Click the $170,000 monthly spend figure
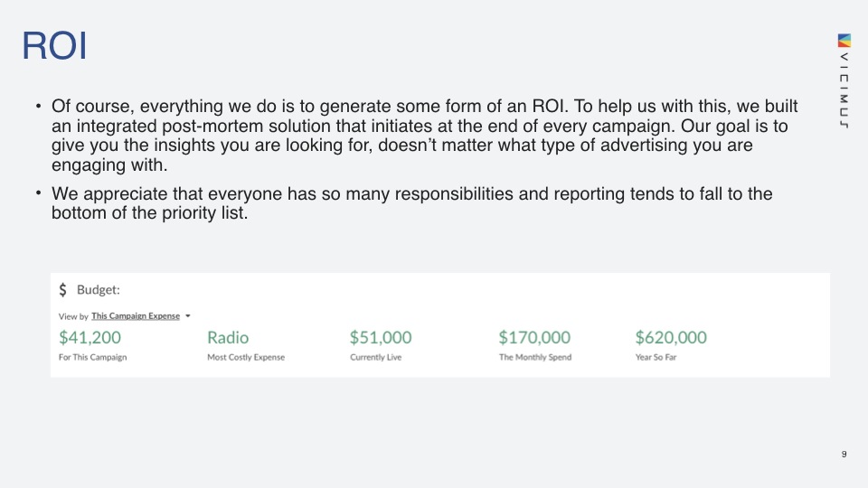Screen dimensions: 868x488 click(534, 337)
